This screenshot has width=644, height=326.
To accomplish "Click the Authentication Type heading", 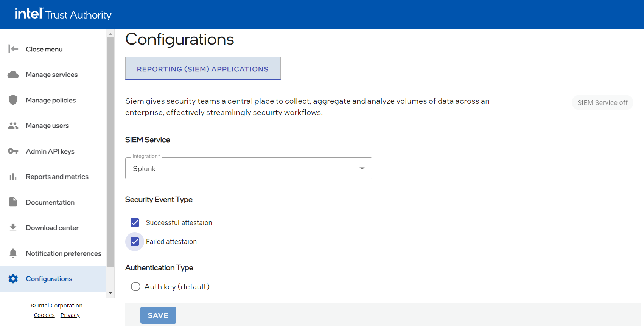I will pos(159,267).
